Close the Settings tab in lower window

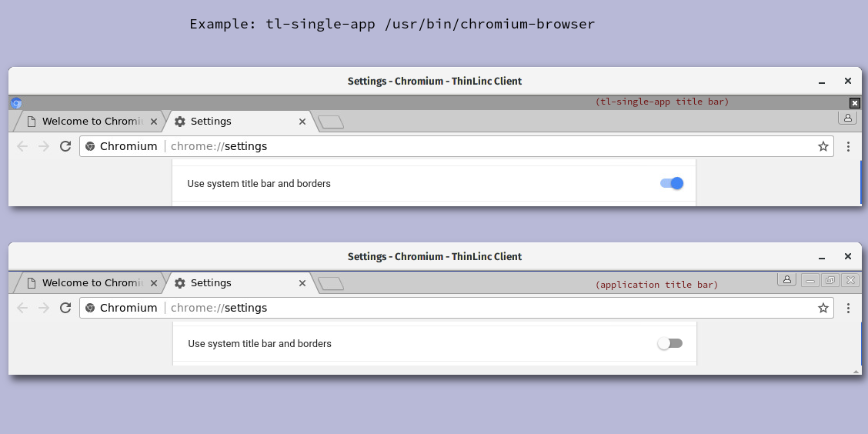[x=302, y=283]
